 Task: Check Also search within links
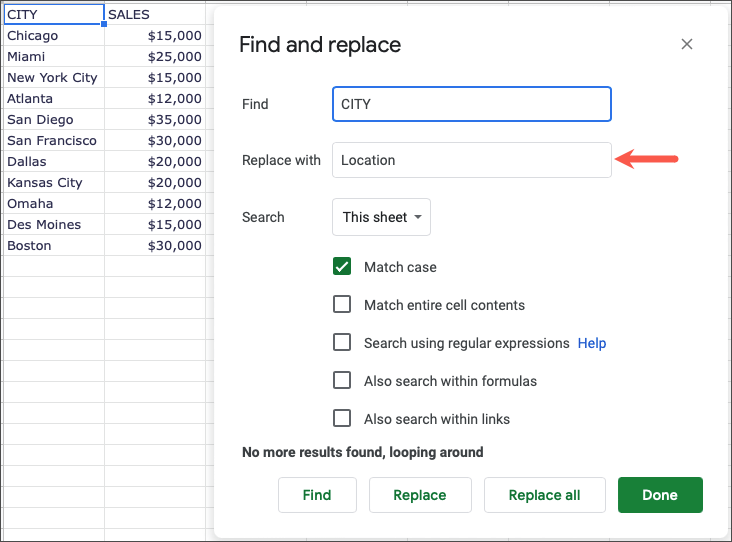tap(342, 419)
